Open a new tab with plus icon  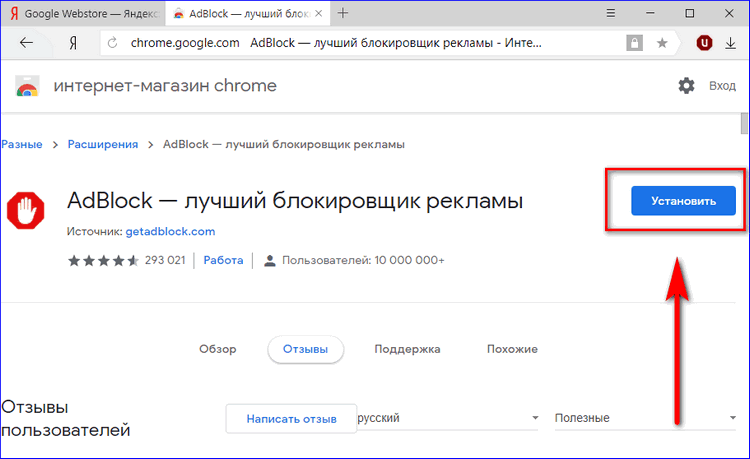[343, 13]
